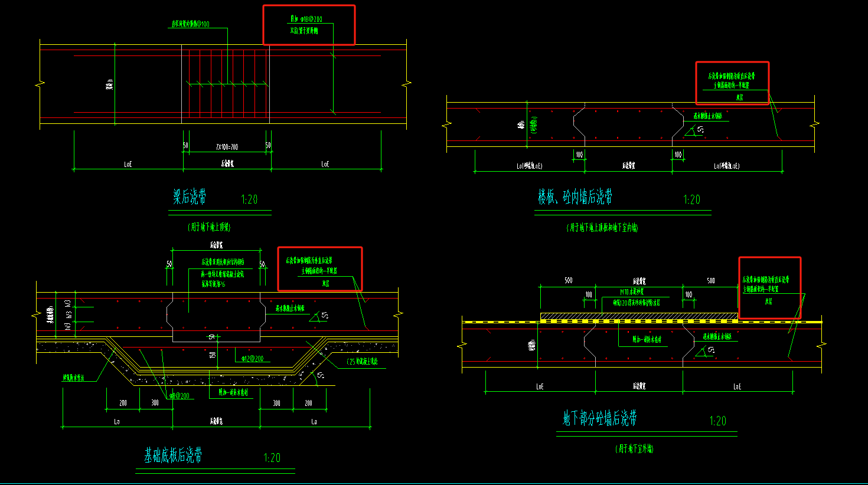Viewport: 868px width, 485px height.
Task: Click the left "500" dimension in wall detail
Action: pyautogui.click(x=568, y=280)
